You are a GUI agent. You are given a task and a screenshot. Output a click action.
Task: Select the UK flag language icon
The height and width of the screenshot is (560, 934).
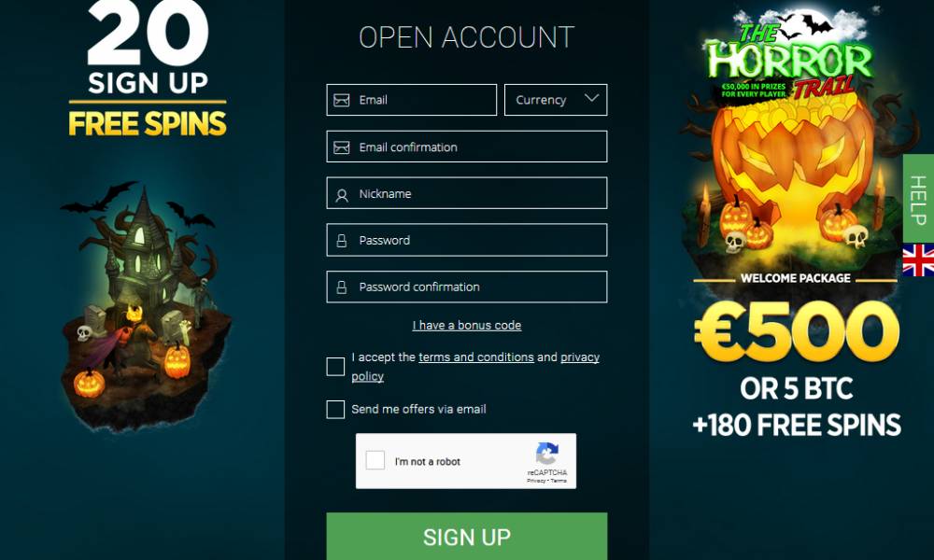918,259
